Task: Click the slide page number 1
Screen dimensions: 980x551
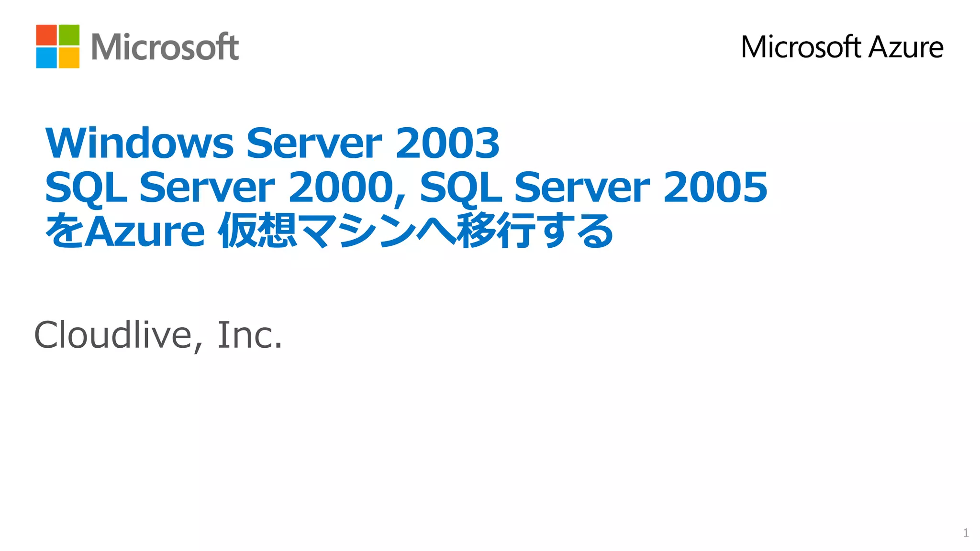Action: tap(966, 533)
